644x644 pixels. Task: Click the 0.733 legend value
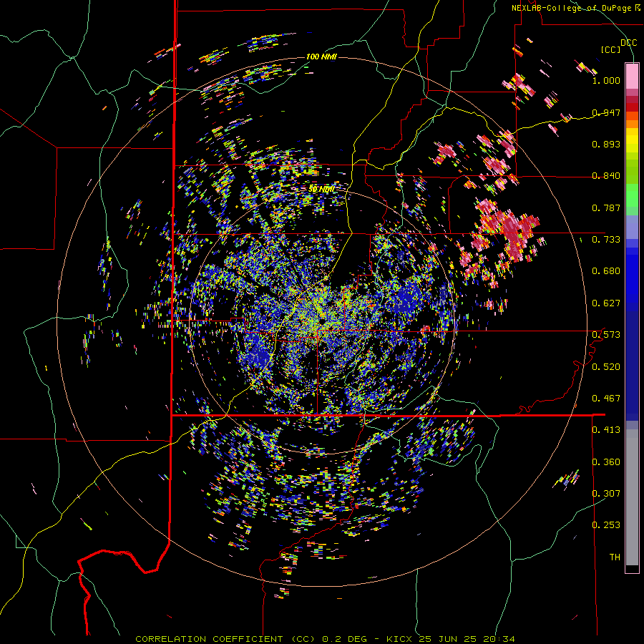tap(606, 240)
